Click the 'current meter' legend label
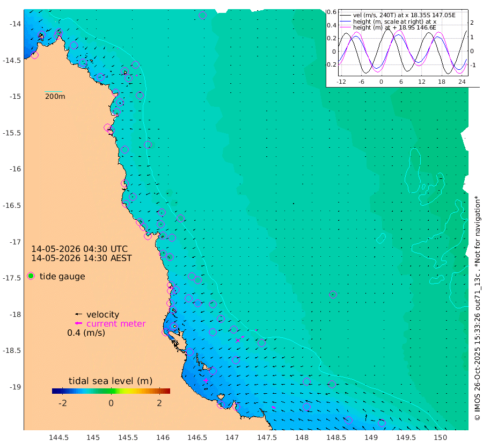The height and width of the screenshot is (448, 483). (x=116, y=324)
